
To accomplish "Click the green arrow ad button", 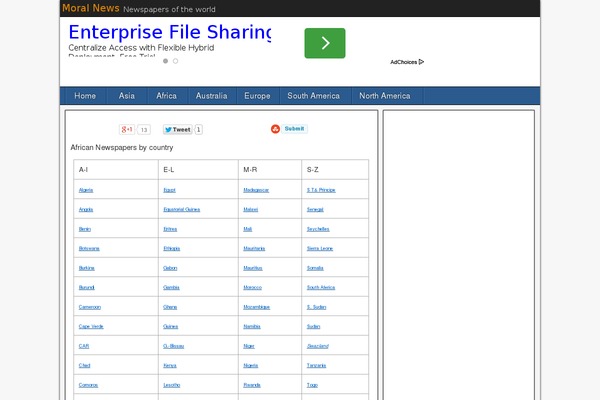I will tap(325, 43).
